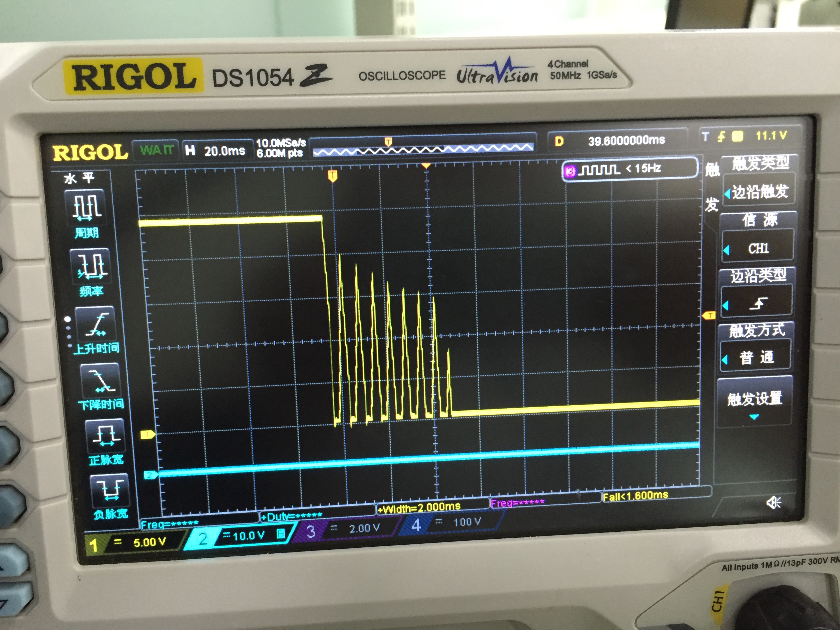Click the orange trigger level marker on right edge
The height and width of the screenshot is (630, 840).
(x=709, y=316)
